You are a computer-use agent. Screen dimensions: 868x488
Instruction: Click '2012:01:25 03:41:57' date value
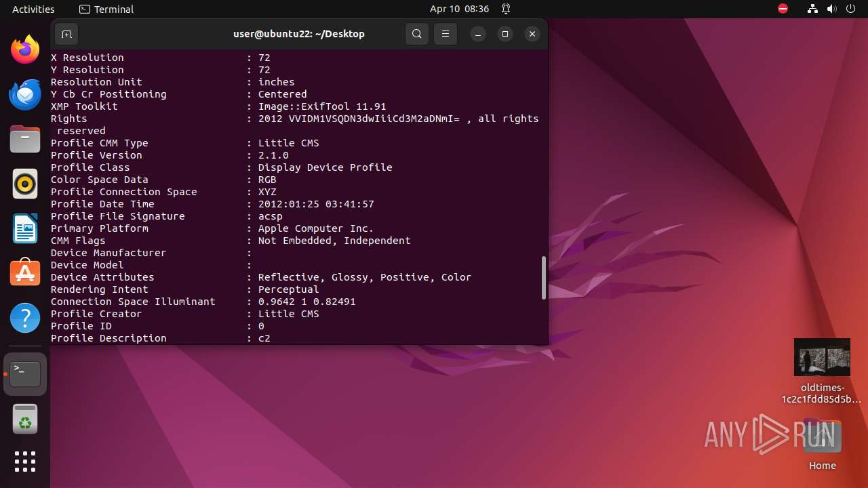(316, 204)
